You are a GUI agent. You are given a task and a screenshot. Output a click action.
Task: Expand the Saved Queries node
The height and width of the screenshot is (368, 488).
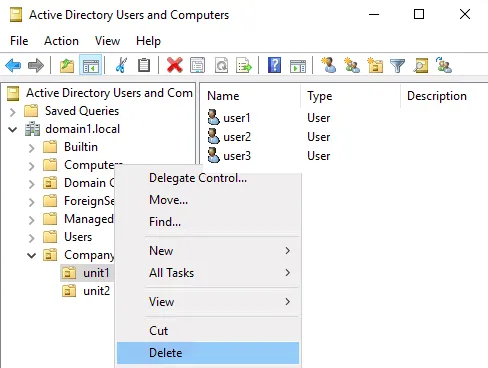click(x=13, y=112)
